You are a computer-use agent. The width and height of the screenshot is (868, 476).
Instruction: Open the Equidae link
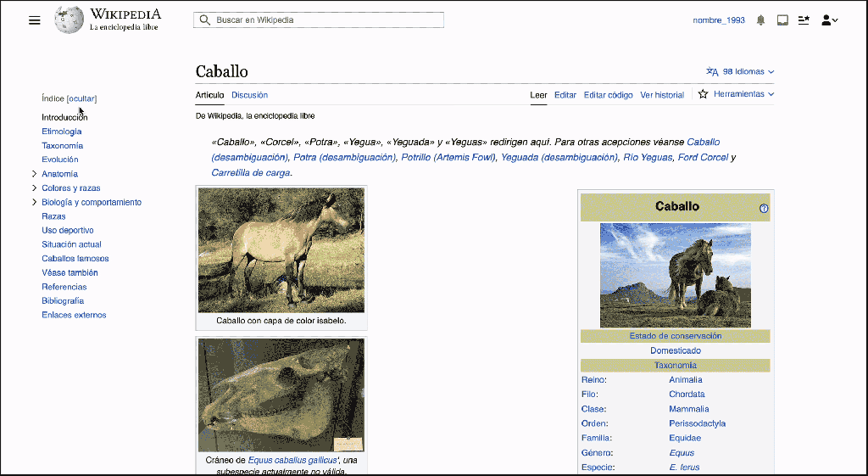tap(685, 438)
